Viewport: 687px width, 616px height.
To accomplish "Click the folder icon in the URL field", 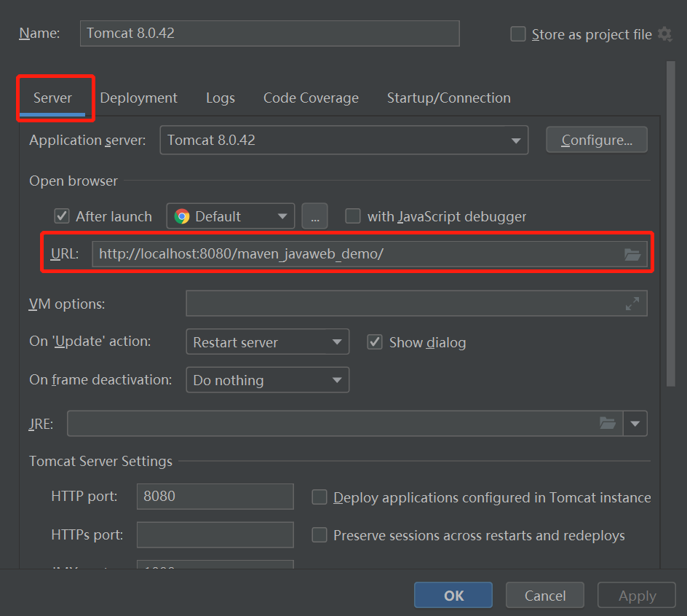I will tap(632, 254).
